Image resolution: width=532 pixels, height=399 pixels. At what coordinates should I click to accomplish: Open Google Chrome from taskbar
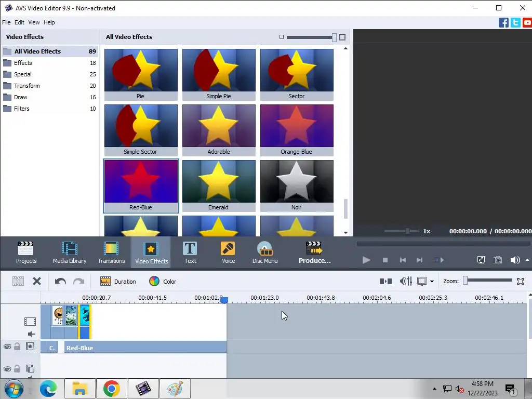click(112, 388)
